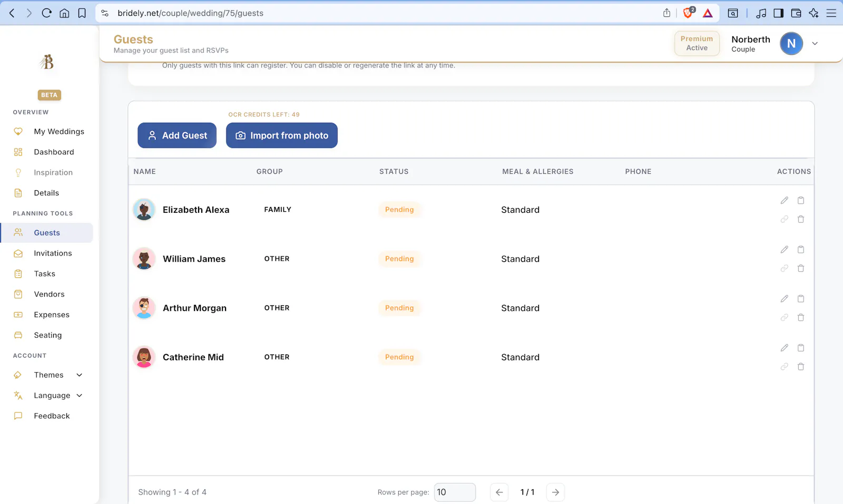Click the trash icon in William James row
The width and height of the screenshot is (843, 504).
tap(801, 269)
